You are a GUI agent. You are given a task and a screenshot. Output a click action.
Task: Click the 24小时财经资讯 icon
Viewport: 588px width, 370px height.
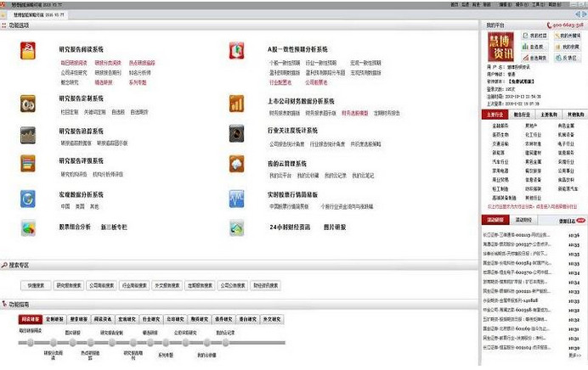[x=236, y=227]
